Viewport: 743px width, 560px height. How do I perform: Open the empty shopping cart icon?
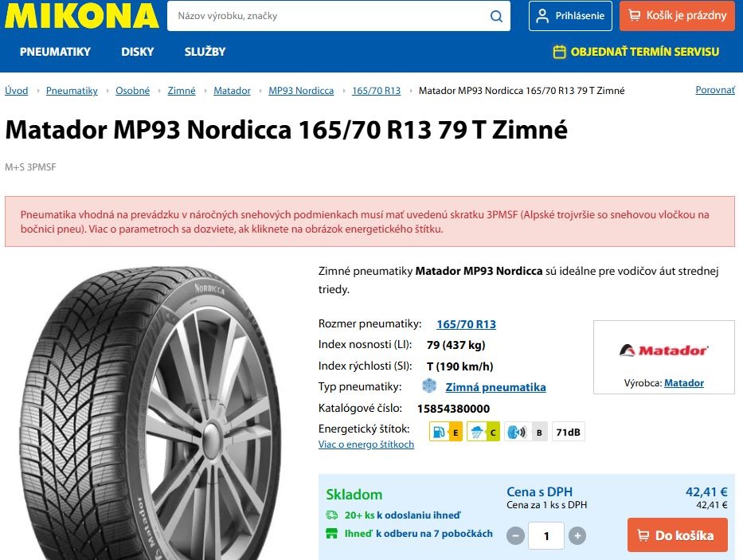click(x=634, y=15)
